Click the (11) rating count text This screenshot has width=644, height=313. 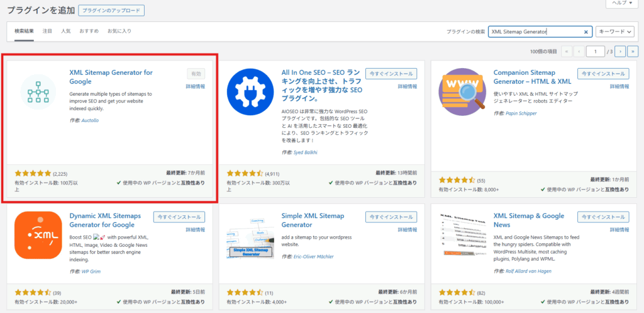[x=269, y=293]
